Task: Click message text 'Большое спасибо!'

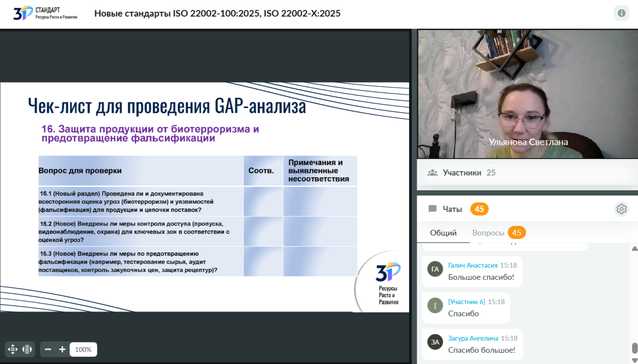Action: tap(481, 277)
